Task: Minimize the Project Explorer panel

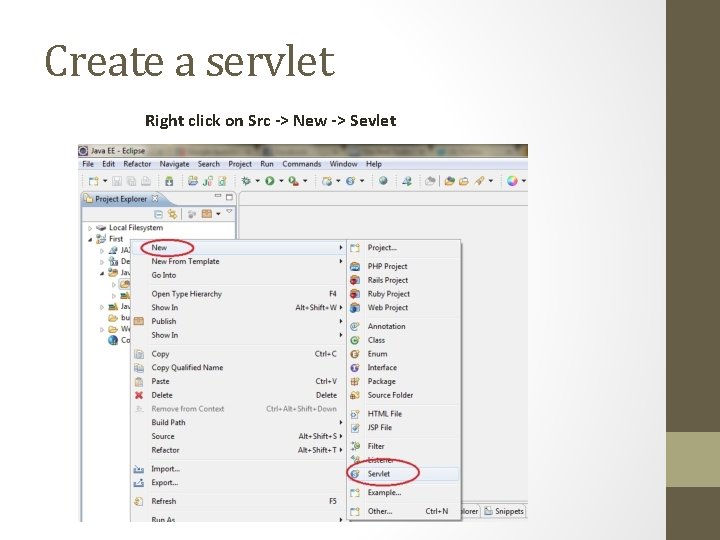Action: (x=218, y=196)
